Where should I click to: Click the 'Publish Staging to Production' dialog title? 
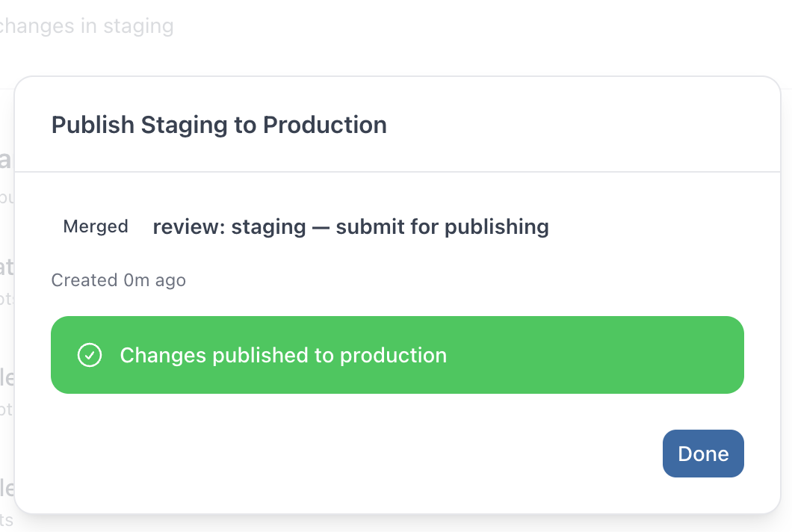(219, 125)
